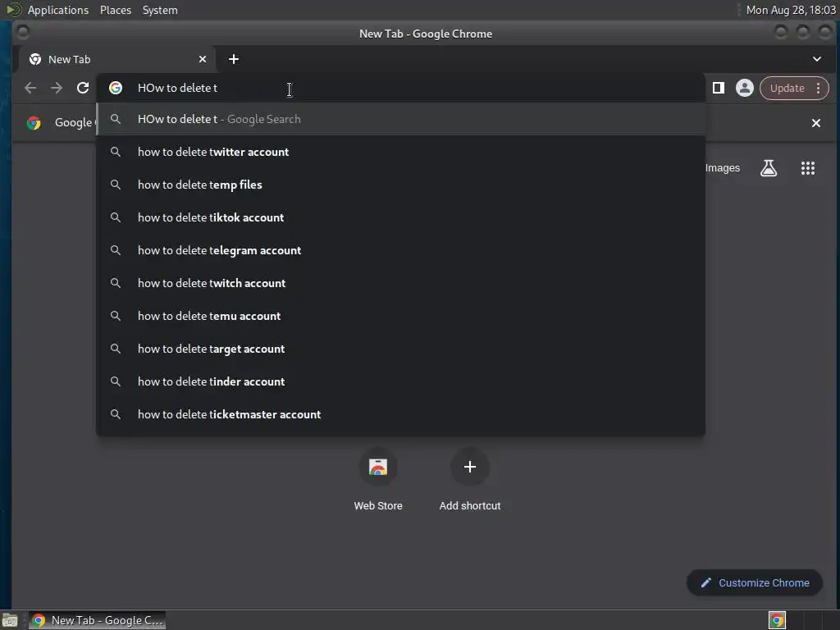This screenshot has width=840, height=630.
Task: Click search icon beside target account suggestion
Action: 115,349
